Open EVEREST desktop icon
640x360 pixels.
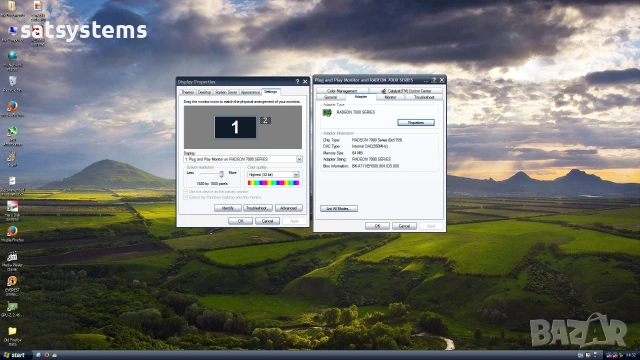coord(12,281)
